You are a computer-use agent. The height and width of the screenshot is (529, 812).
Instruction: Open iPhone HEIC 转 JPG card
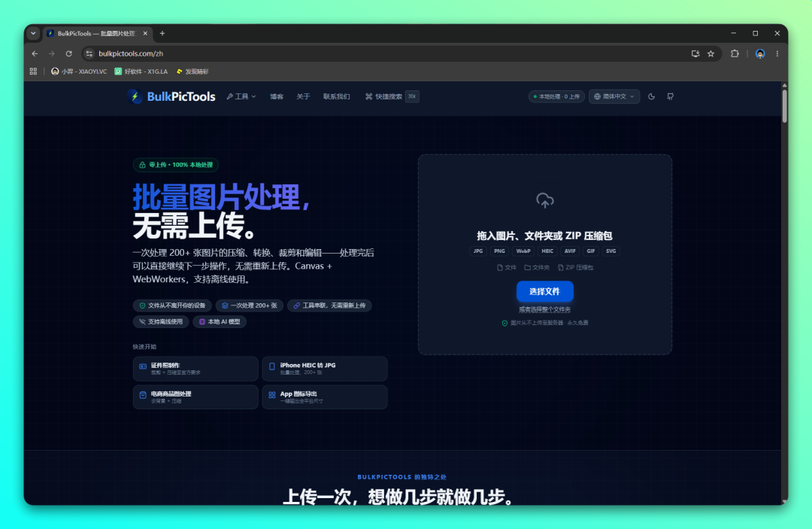[x=325, y=369]
